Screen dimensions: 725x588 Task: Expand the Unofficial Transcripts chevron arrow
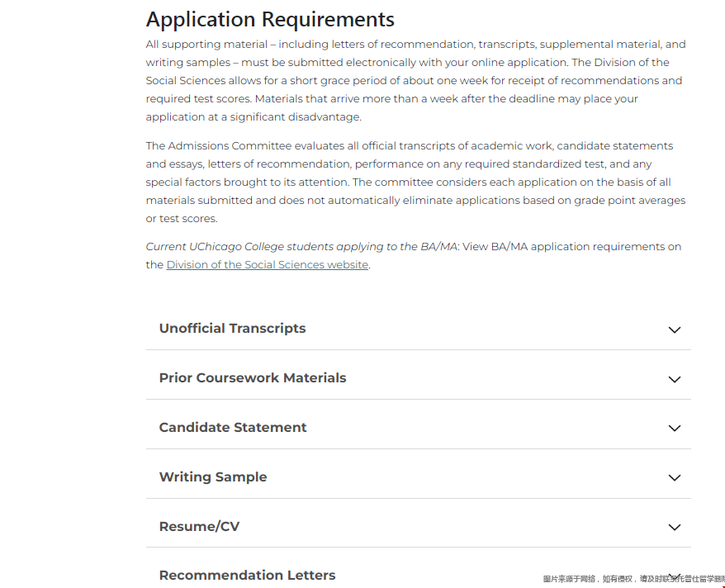click(x=674, y=330)
